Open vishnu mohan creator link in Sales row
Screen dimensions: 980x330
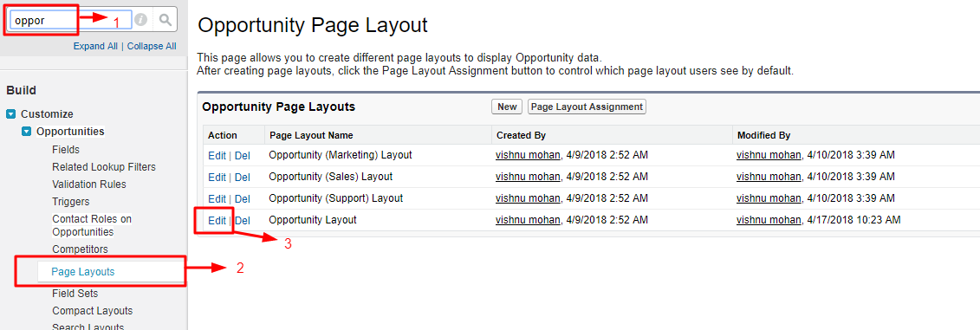(528, 176)
